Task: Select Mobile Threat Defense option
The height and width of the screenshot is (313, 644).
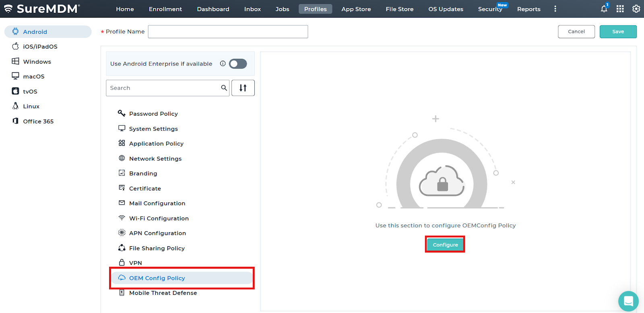Action: 163,293
